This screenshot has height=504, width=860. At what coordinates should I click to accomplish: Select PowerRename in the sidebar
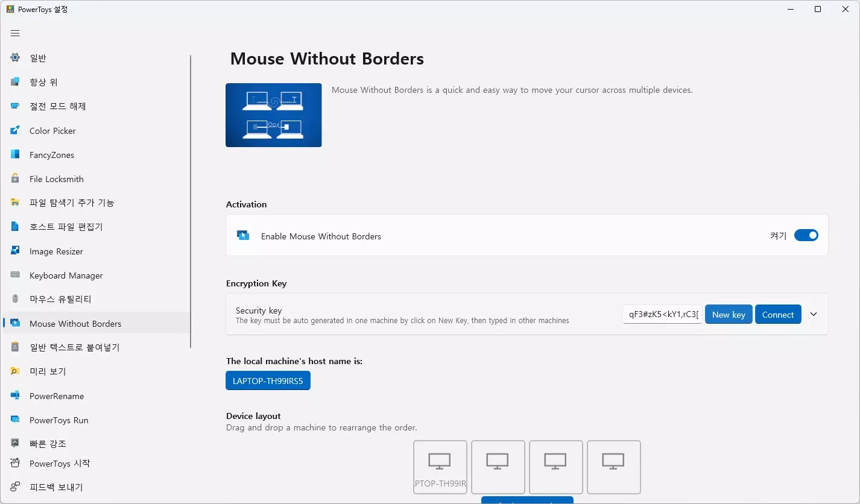click(96, 395)
